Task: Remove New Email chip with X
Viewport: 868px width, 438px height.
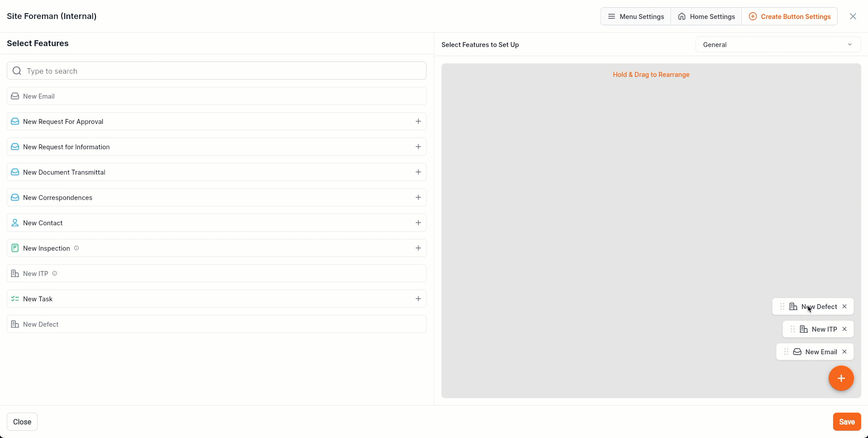Action: (x=844, y=352)
